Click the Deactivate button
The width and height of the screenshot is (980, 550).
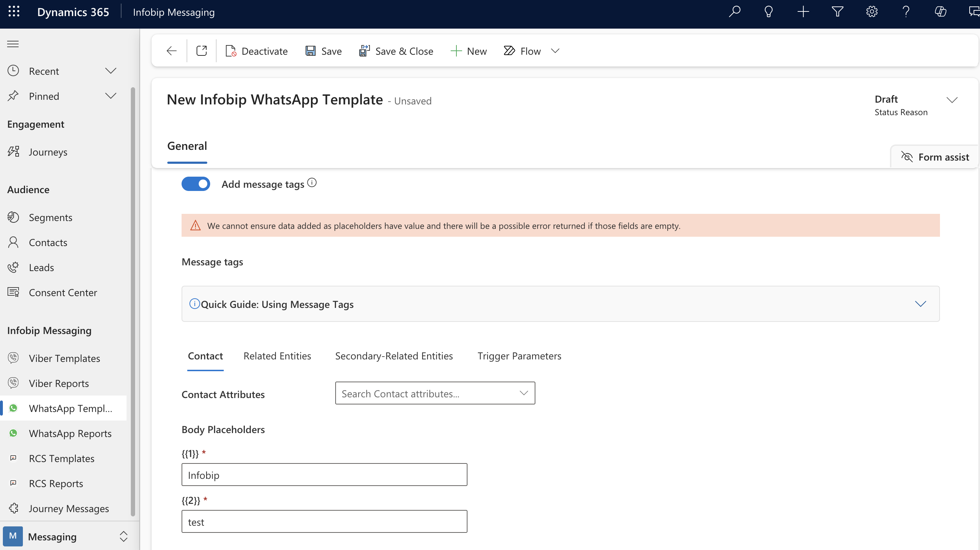coord(256,51)
